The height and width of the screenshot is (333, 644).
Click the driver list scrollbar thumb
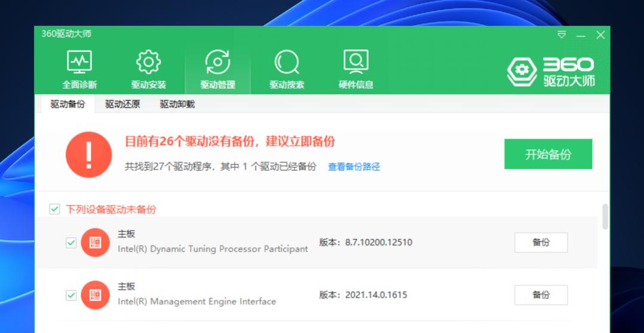coord(605,216)
